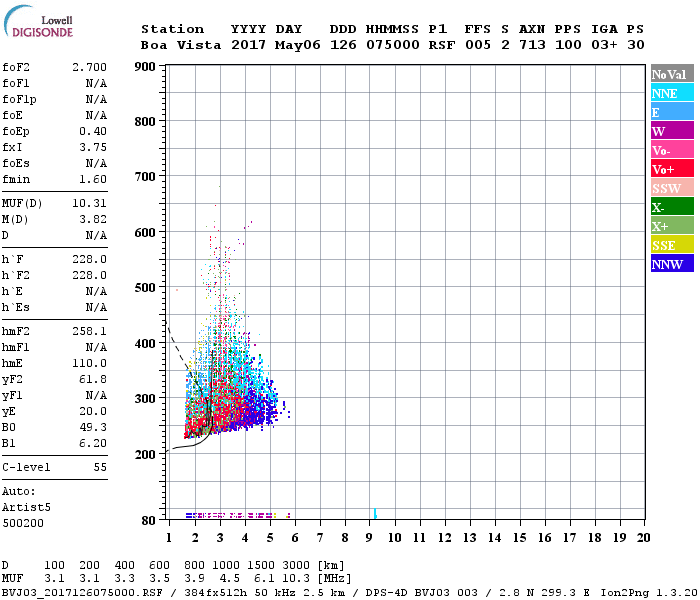
Task: Select the W purple legend entry
Action: [x=672, y=131]
